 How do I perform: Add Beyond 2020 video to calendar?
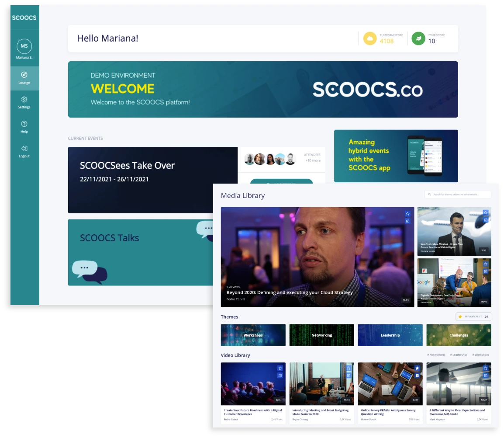(x=407, y=221)
